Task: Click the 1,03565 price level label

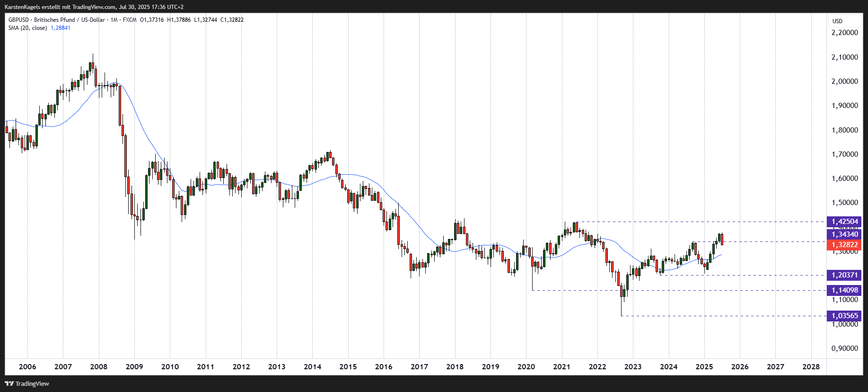Action: [x=844, y=316]
